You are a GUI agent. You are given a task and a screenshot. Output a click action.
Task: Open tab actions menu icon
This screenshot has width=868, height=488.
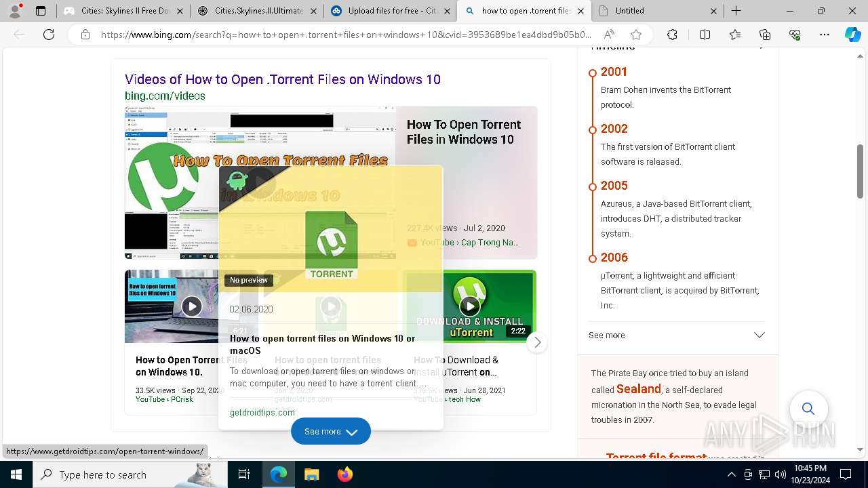click(x=41, y=11)
